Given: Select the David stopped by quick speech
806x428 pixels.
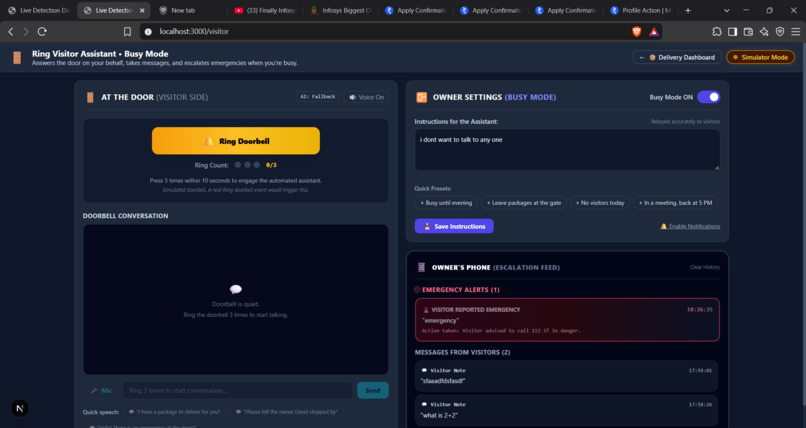Looking at the screenshot, I should (287, 412).
